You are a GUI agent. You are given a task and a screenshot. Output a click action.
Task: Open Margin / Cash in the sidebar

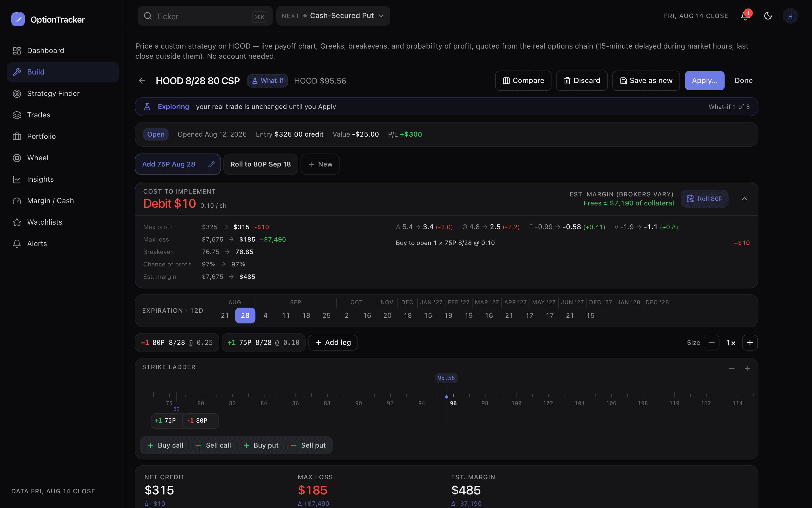[63, 201]
